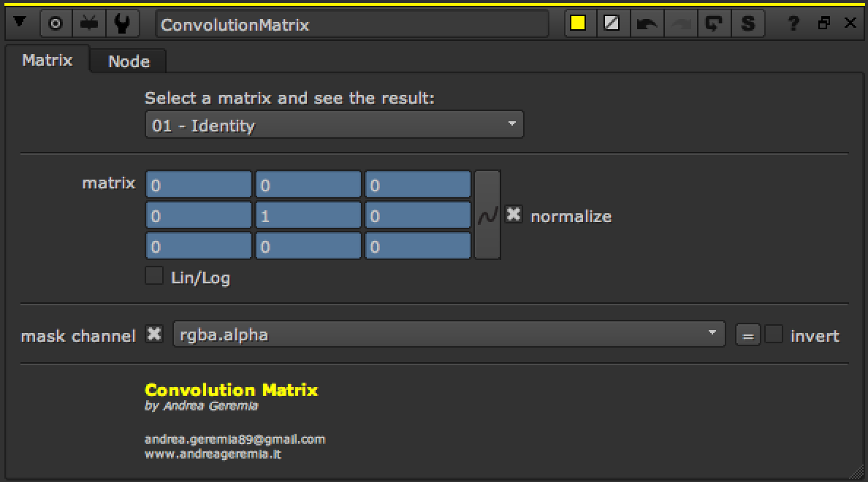The image size is (868, 482).
Task: Click the black-white tile color icon
Action: (612, 23)
